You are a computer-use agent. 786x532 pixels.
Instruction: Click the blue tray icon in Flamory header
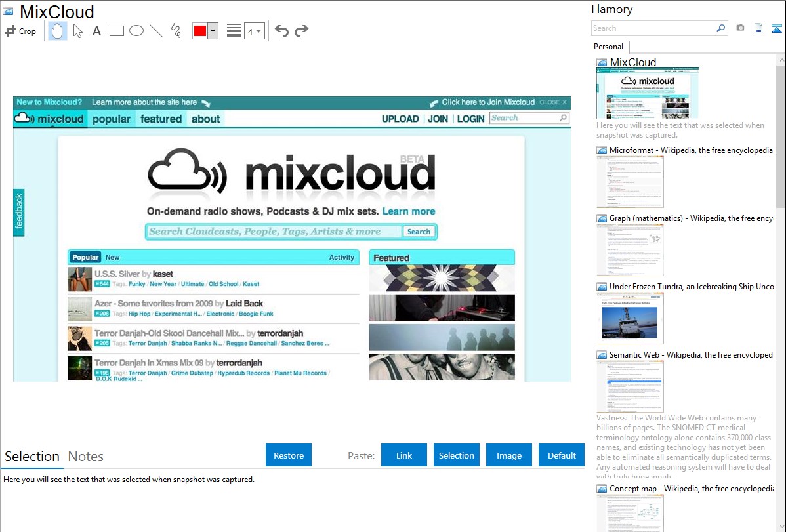click(x=776, y=28)
